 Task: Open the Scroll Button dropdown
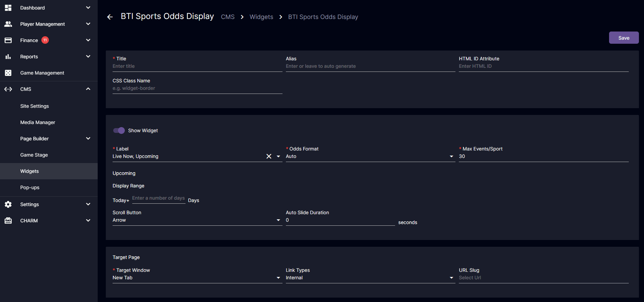(197, 220)
